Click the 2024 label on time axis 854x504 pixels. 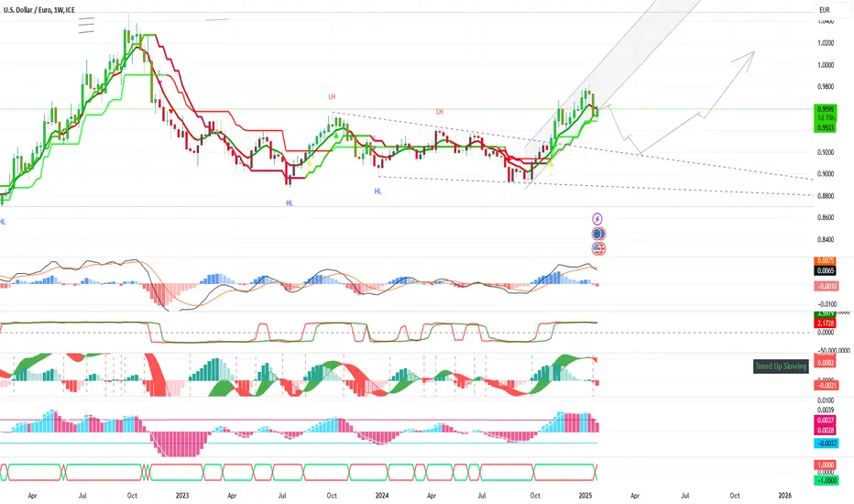382,495
